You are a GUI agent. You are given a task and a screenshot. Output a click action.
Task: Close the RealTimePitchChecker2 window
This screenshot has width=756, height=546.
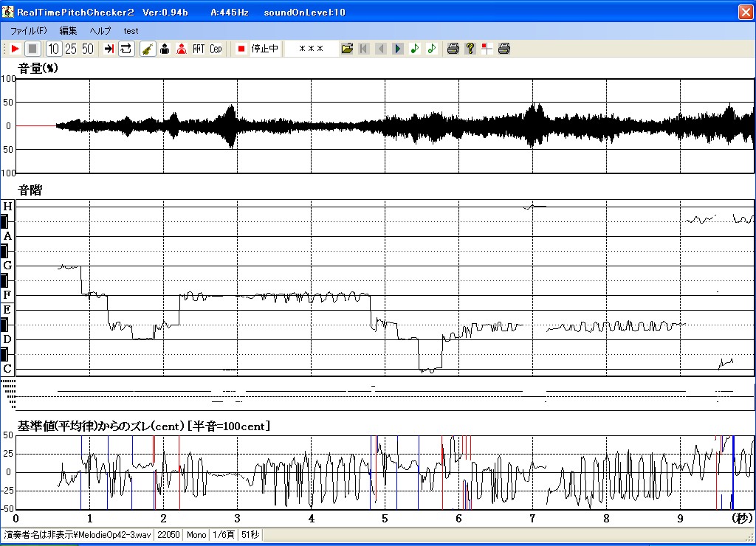(x=746, y=12)
